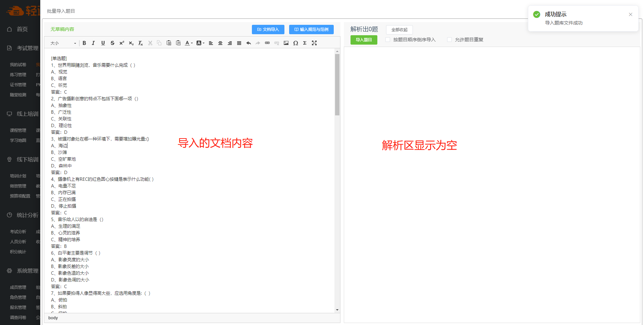Apply strikethrough formatting
This screenshot has width=644, height=325.
click(x=112, y=43)
